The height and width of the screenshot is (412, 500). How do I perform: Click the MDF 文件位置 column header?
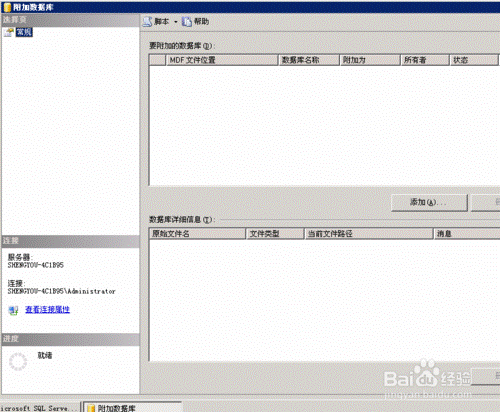[x=222, y=60]
